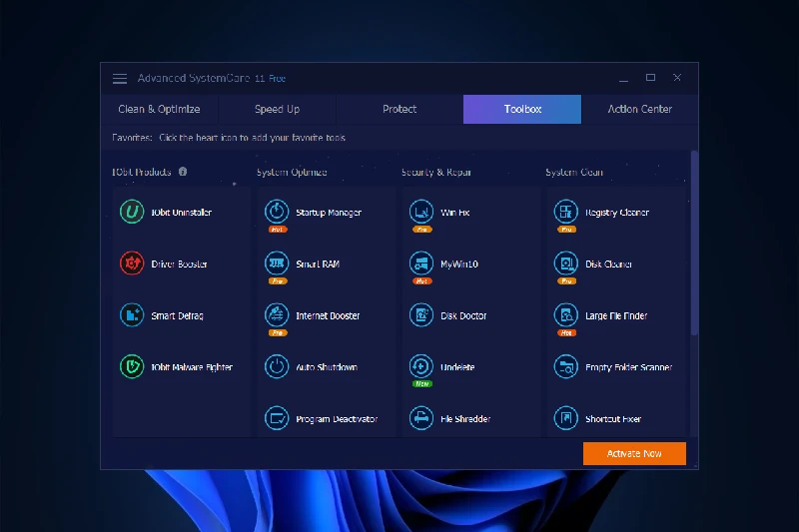Select the Toolbox tab
Image resolution: width=799 pixels, height=532 pixels.
click(x=522, y=109)
